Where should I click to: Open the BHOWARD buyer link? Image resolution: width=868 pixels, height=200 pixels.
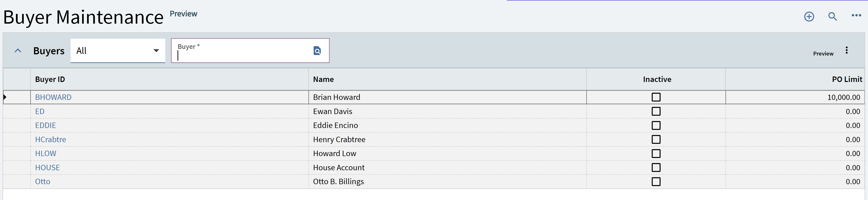[x=53, y=97]
